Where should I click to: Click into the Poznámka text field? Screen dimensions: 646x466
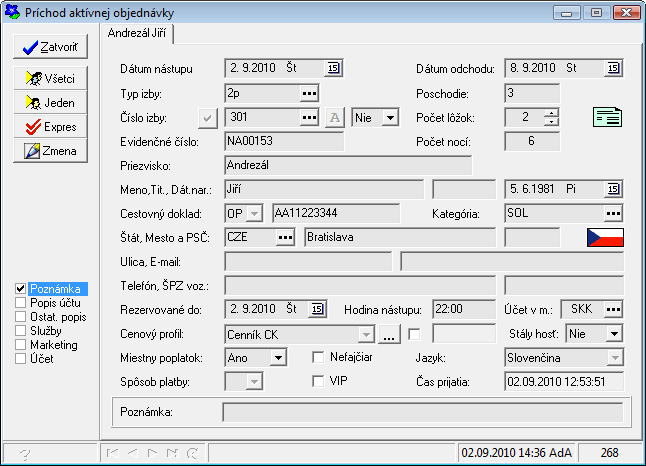(422, 411)
